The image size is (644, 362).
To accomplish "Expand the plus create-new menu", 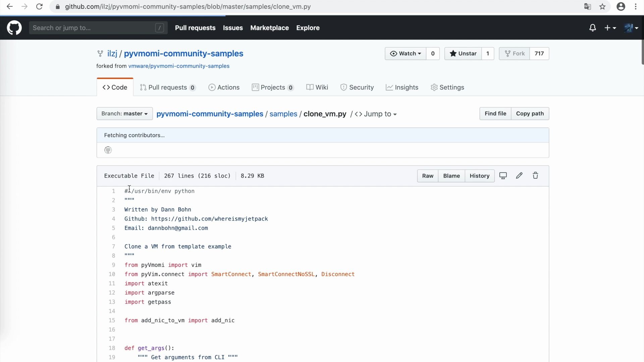I will pos(610,28).
